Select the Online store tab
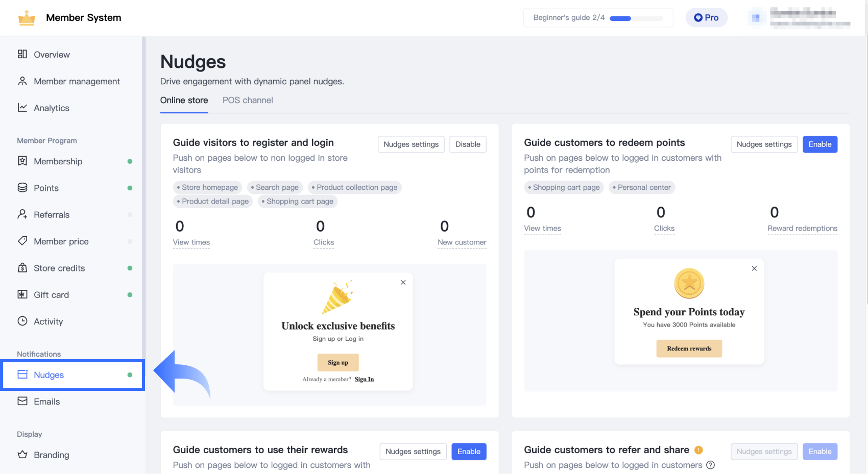Image resolution: width=868 pixels, height=474 pixels. pyautogui.click(x=184, y=101)
